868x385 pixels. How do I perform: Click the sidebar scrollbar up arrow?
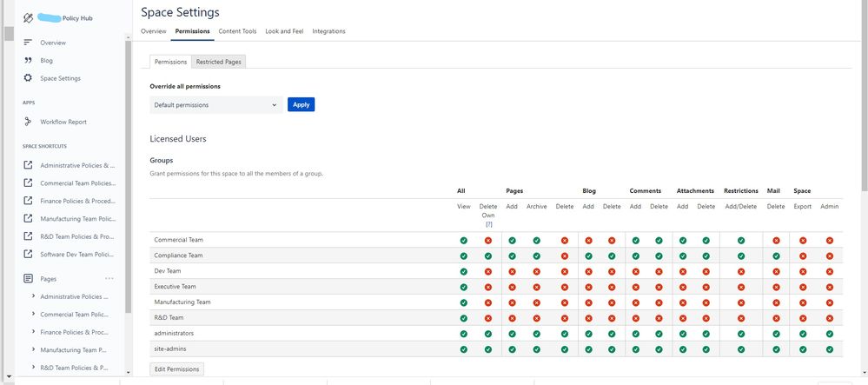(x=129, y=37)
